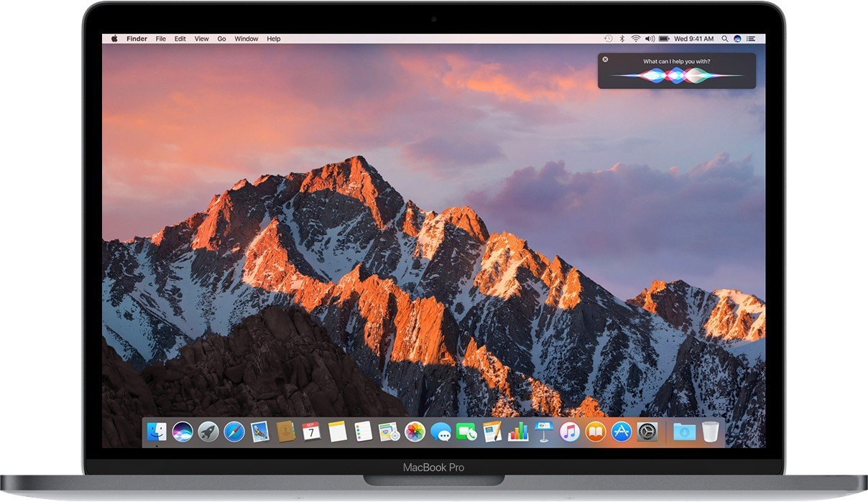Launch the Mail app
This screenshot has height=502, width=868.
(259, 432)
